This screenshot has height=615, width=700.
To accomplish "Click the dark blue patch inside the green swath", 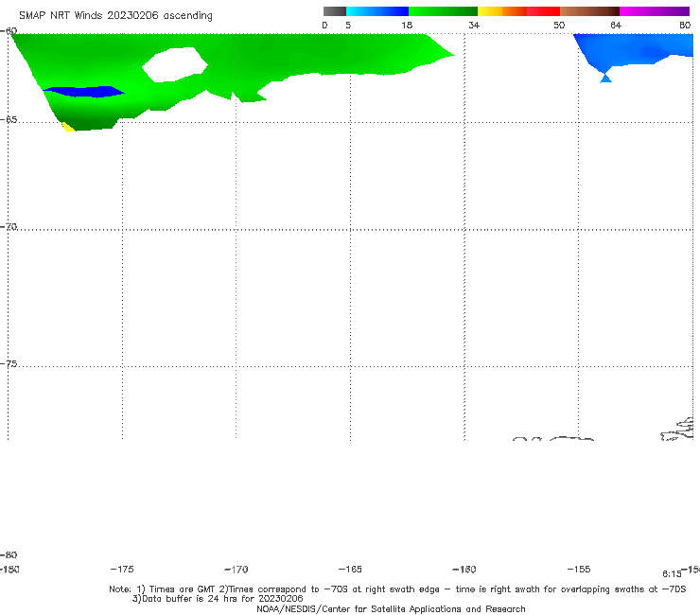I will 83,92.
